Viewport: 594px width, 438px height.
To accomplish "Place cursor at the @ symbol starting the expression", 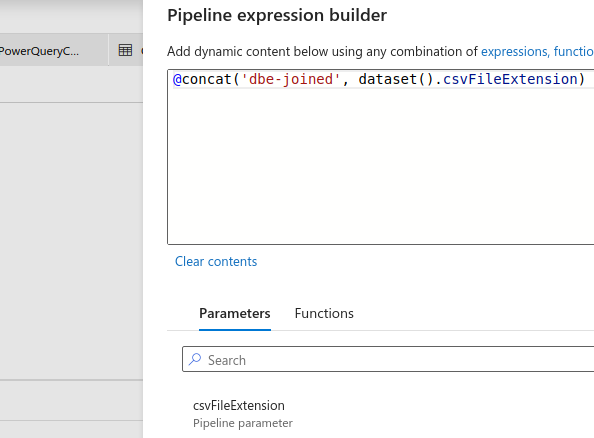I will coord(177,79).
